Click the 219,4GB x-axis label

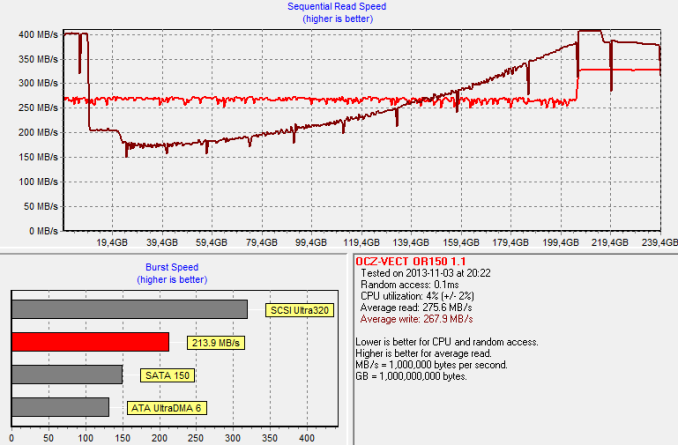(x=610, y=243)
